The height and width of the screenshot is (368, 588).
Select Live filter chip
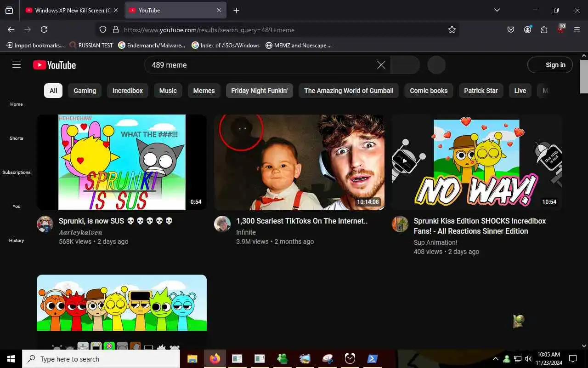[520, 91]
